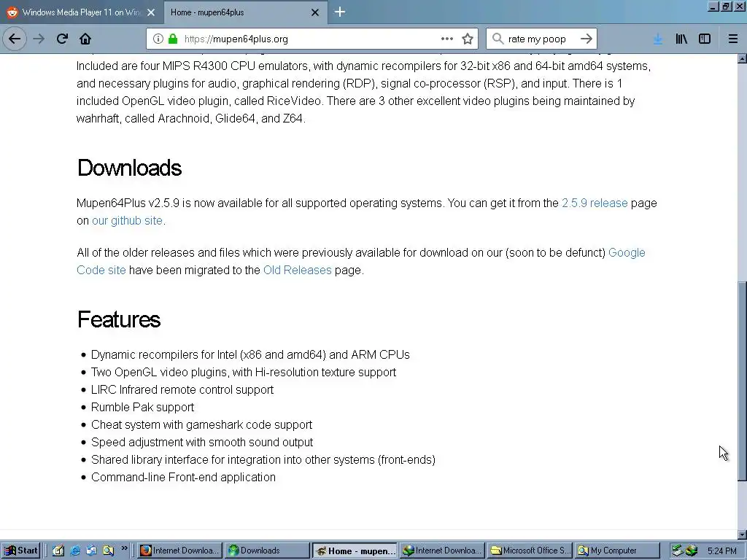Open a new tab with plus
The image size is (747, 560).
tap(340, 12)
